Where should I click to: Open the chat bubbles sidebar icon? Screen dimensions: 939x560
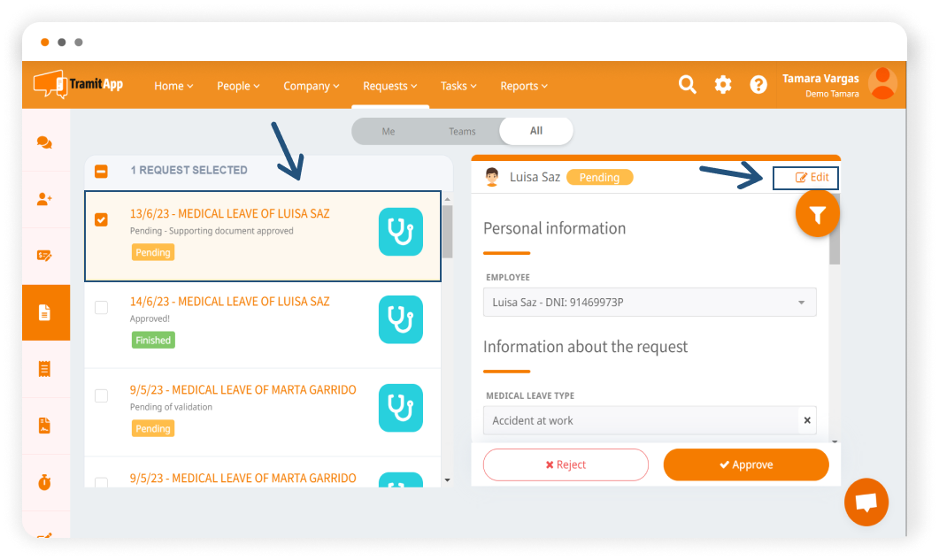44,142
